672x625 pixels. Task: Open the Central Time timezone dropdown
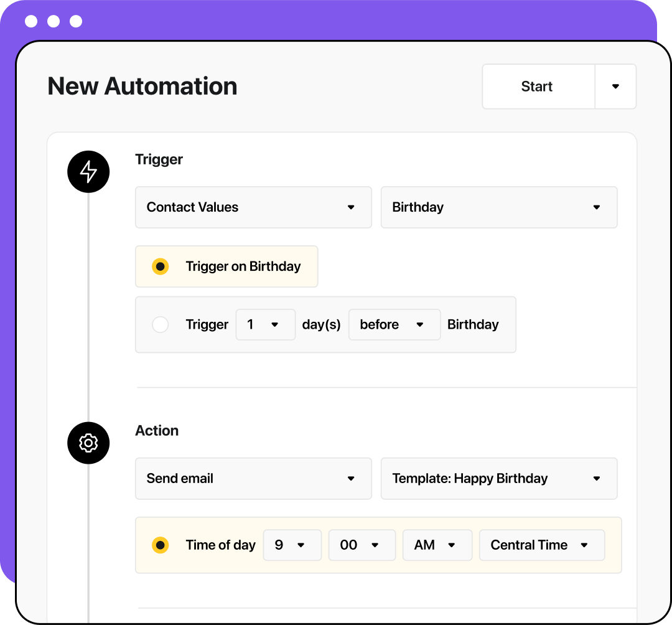(x=542, y=545)
